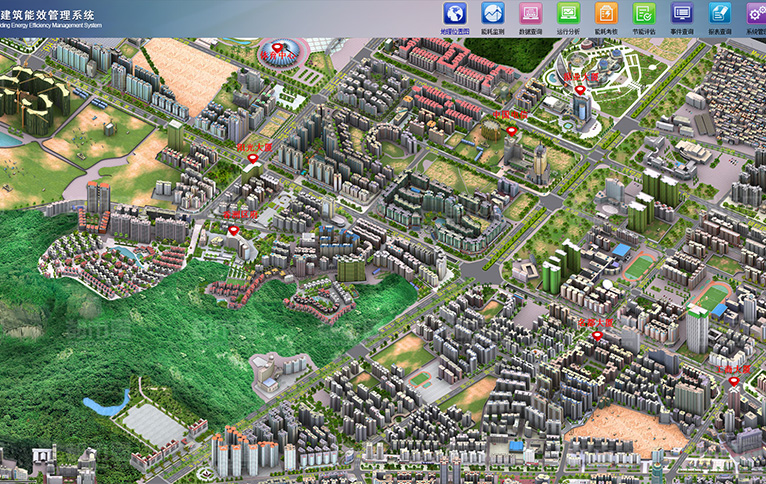Screen dimensions: 766x484
Task: Click the 事件查询 monitor icon
Action: tap(682, 14)
